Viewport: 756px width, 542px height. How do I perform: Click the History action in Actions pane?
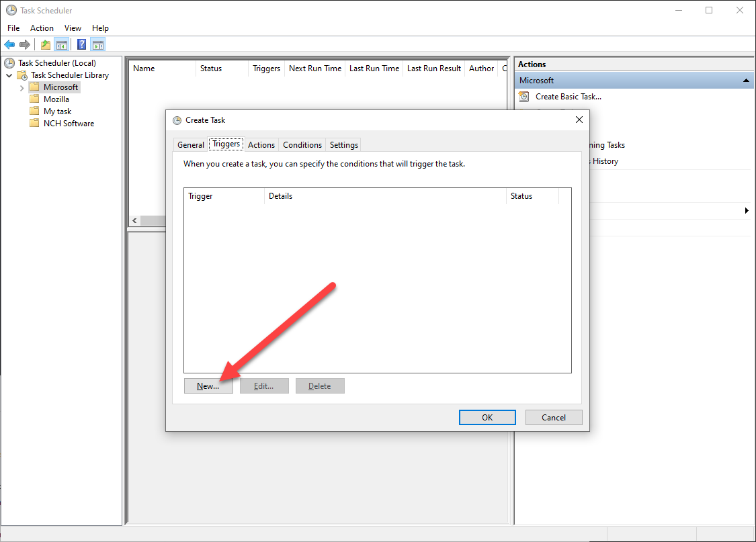point(605,161)
